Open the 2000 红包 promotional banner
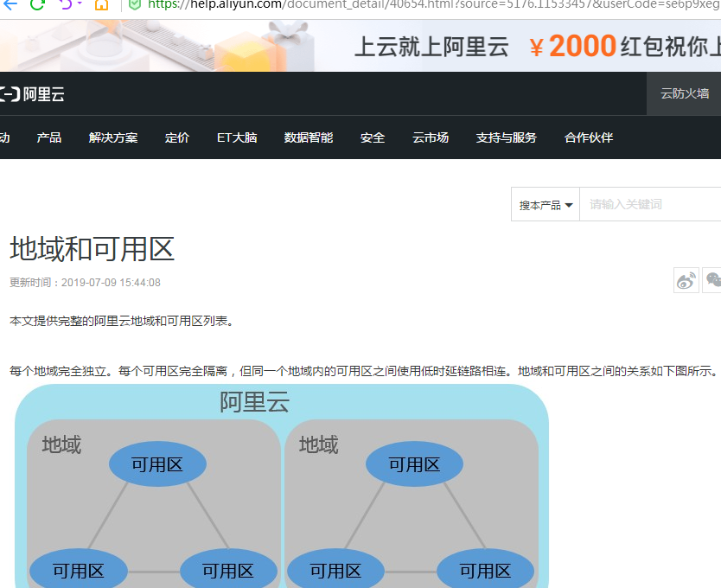This screenshot has height=588, width=721. click(x=360, y=46)
